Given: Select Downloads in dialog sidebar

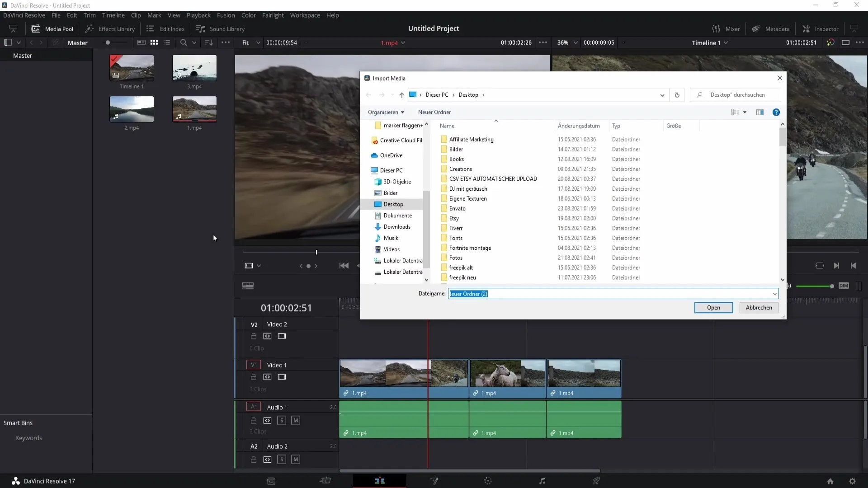Looking at the screenshot, I should tap(397, 227).
